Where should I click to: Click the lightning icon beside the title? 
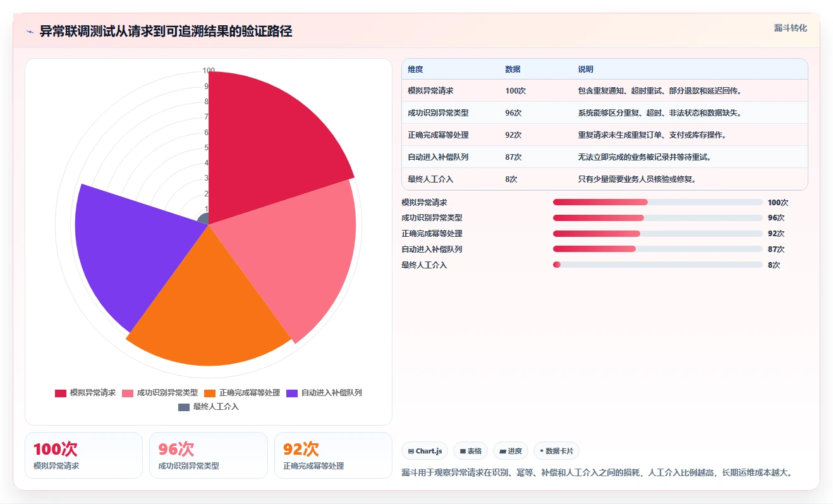pyautogui.click(x=30, y=32)
